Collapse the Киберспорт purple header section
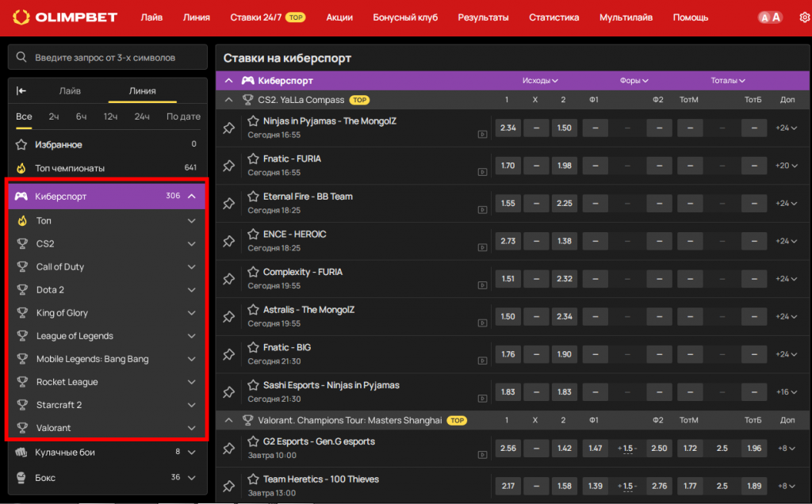This screenshot has height=504, width=812. [228, 81]
